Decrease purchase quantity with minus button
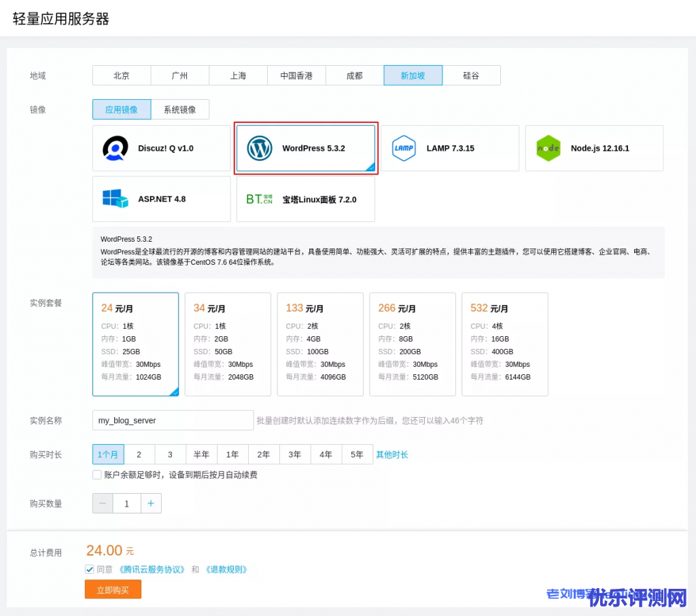The width and height of the screenshot is (696, 616). point(103,503)
